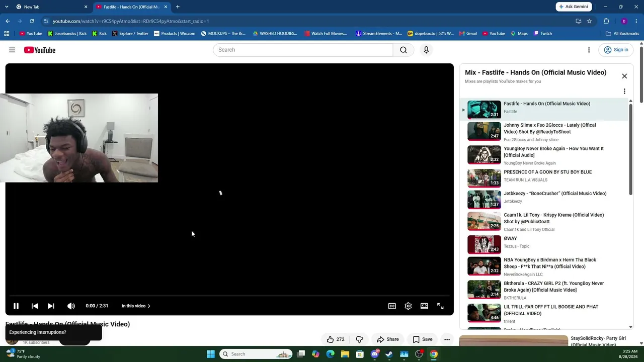Select 'LIL TRILL-FAR OFF FT LIL BOOSIE' video
The height and width of the screenshot is (362, 644).
point(544,313)
